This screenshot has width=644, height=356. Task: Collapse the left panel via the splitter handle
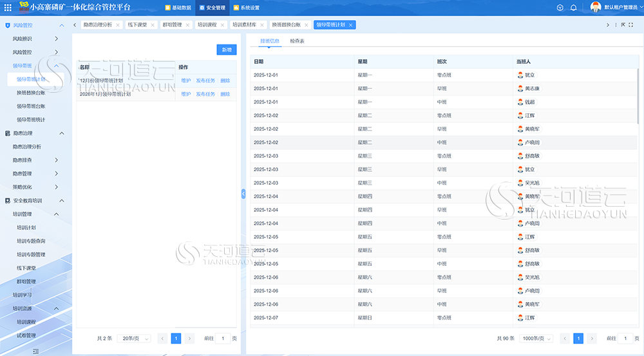[x=243, y=194]
